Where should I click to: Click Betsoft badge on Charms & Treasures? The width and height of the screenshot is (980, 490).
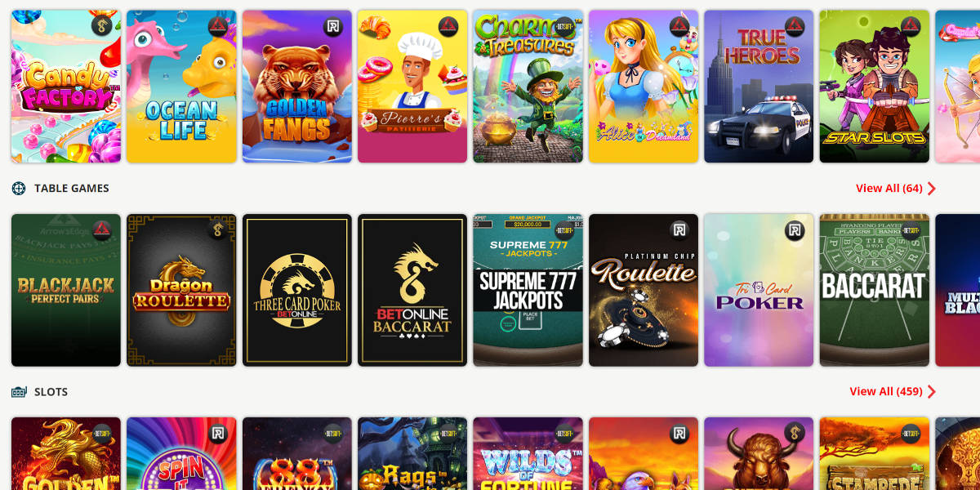pos(564,26)
